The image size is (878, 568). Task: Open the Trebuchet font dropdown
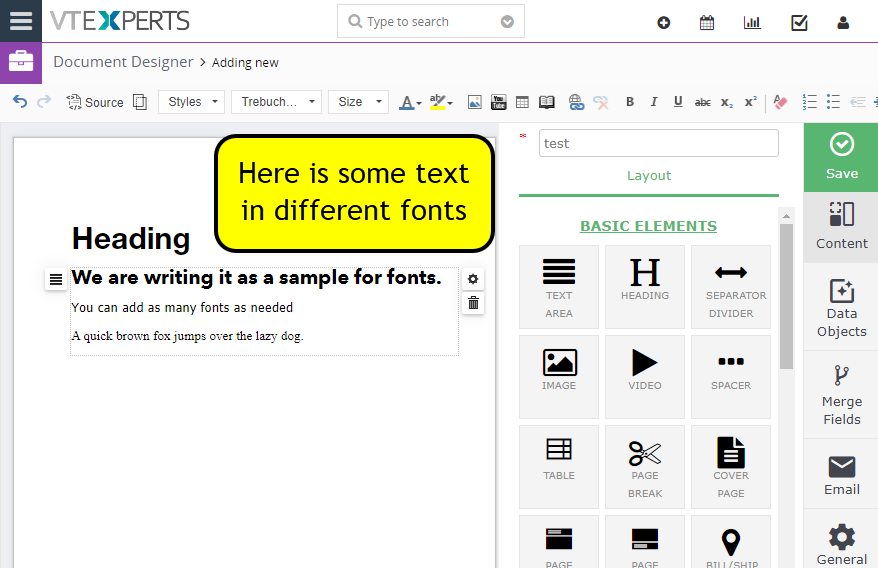(277, 102)
